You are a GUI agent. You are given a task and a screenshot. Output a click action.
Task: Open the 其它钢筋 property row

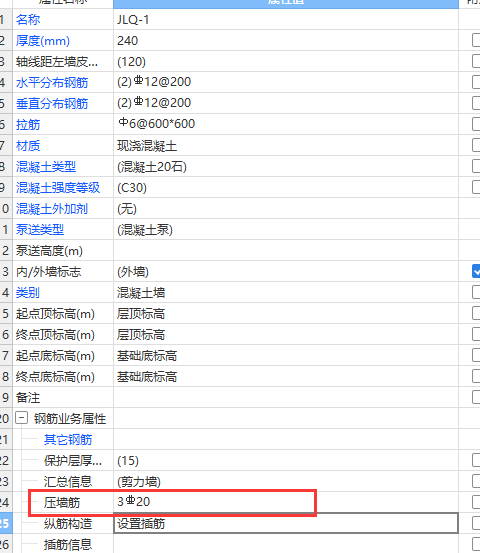tap(68, 439)
